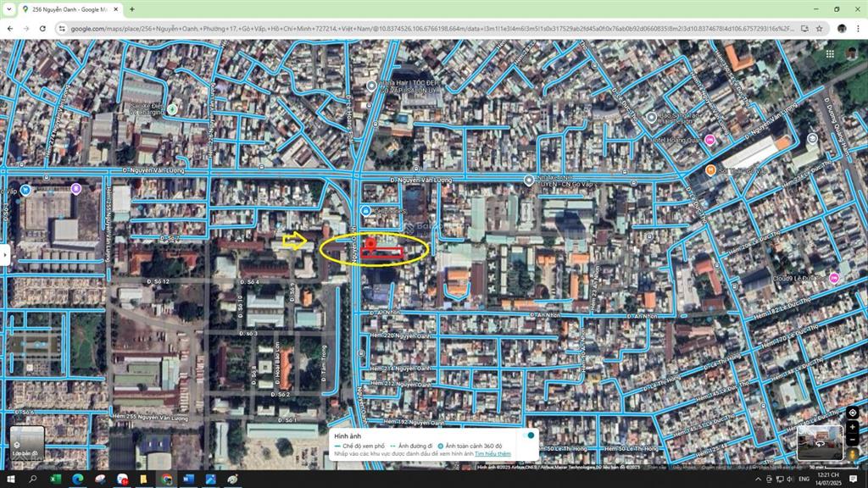Open the Chrome profile avatar
Screen dimensions: 868x488
tap(842, 28)
